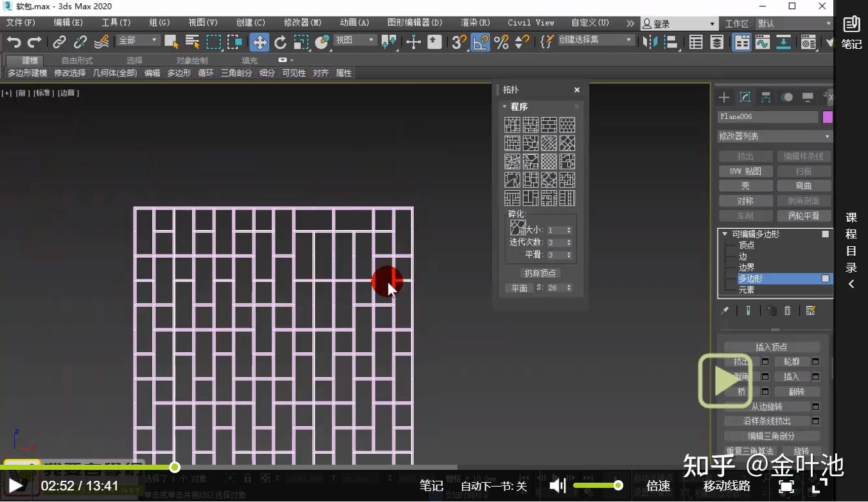This screenshot has width=868, height=502.
Task: Open the 工作区 默认 workspace dropdown
Action: (794, 24)
